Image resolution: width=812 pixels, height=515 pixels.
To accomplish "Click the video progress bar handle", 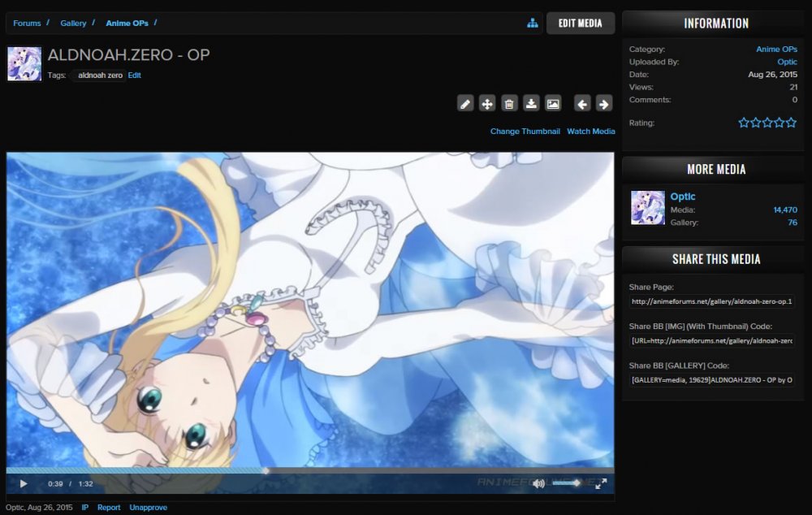I will (266, 470).
